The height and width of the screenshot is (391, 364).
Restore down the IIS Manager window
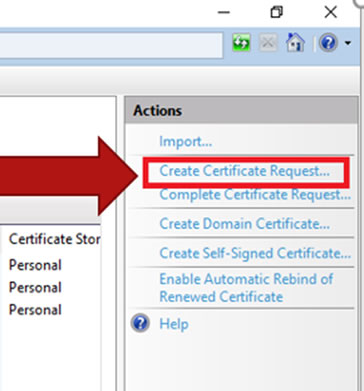coord(276,12)
